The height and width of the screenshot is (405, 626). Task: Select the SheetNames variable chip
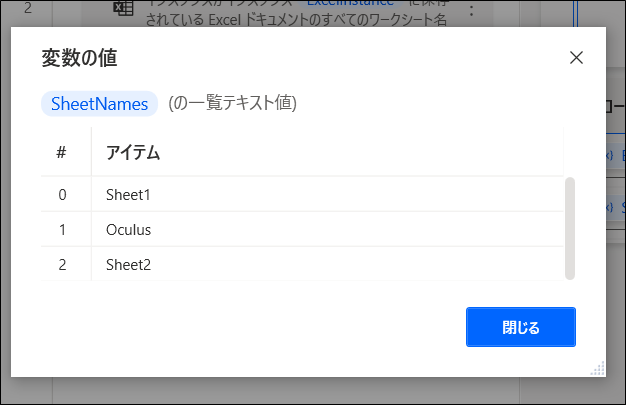[x=99, y=104]
